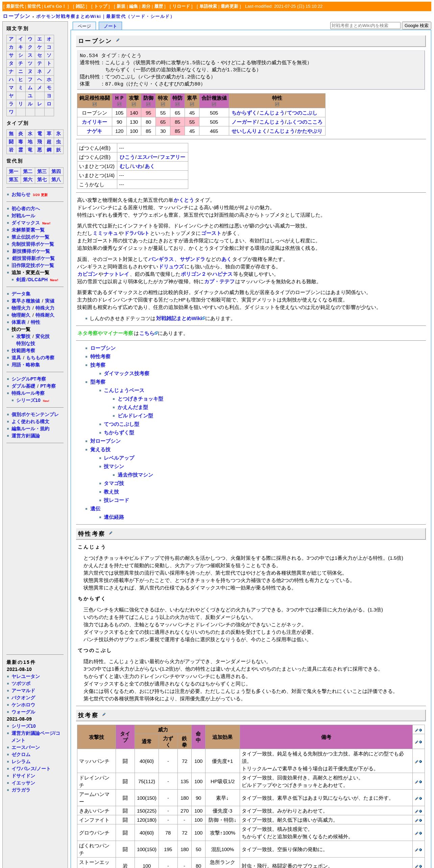Sort table by HP column icon
Screen dimensions: 434x868
[119, 104]
